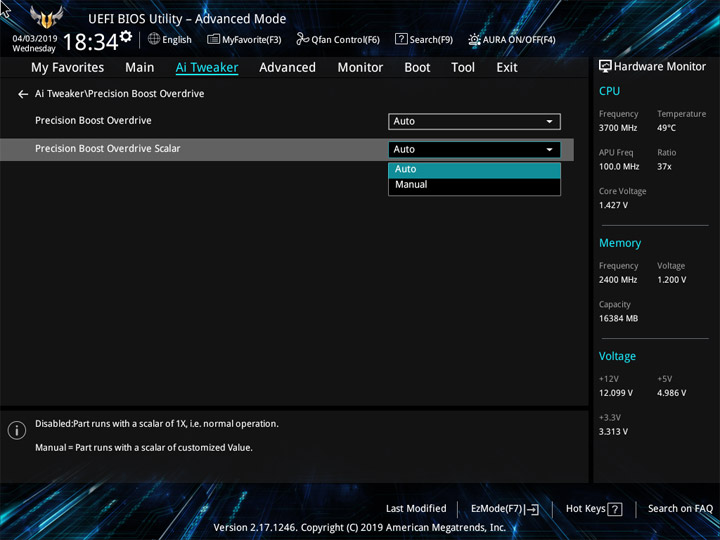This screenshot has width=720, height=540.
Task: Select the Ai Tweaker tab
Action: click(207, 68)
